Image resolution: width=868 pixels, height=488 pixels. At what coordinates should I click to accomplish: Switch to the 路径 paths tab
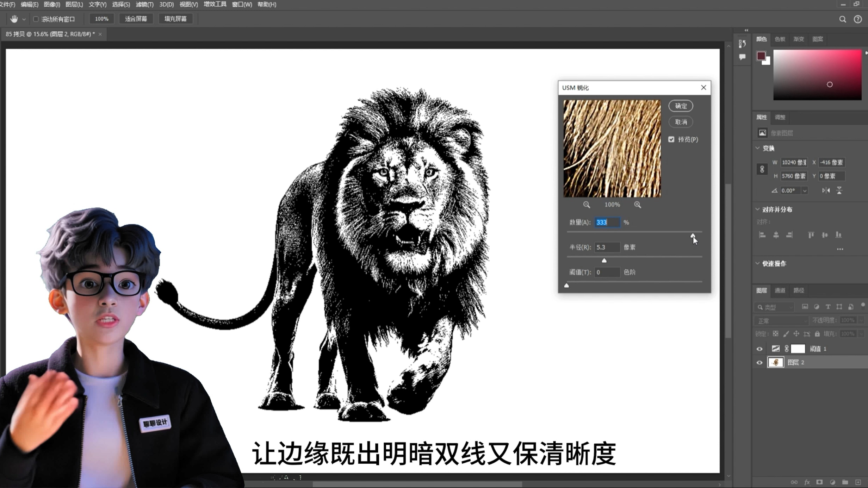(x=799, y=290)
